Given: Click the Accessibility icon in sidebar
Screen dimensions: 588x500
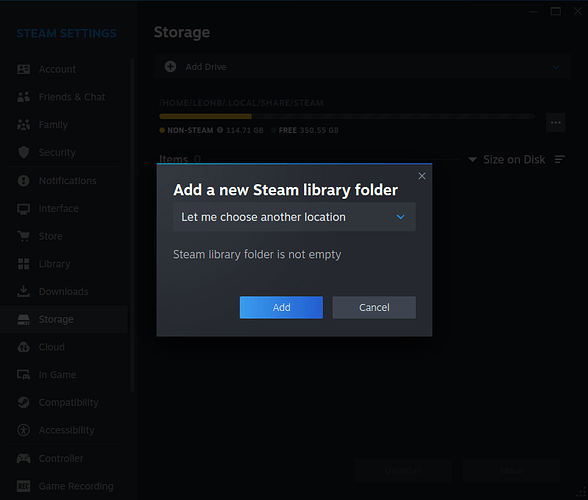Looking at the screenshot, I should [x=24, y=430].
